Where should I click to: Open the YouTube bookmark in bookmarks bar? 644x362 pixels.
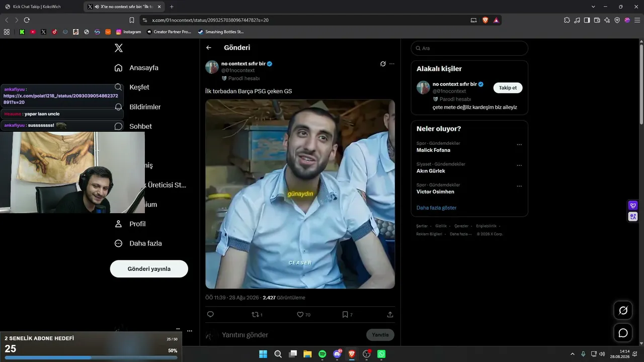pos(33,32)
